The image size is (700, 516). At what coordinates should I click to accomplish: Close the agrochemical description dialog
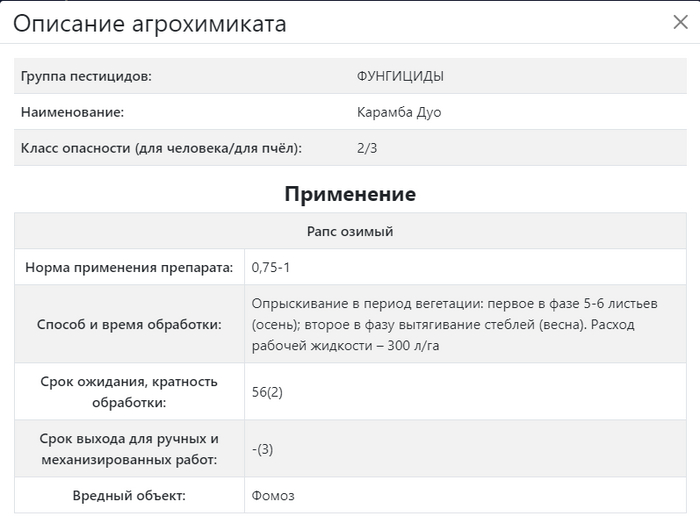pos(680,23)
